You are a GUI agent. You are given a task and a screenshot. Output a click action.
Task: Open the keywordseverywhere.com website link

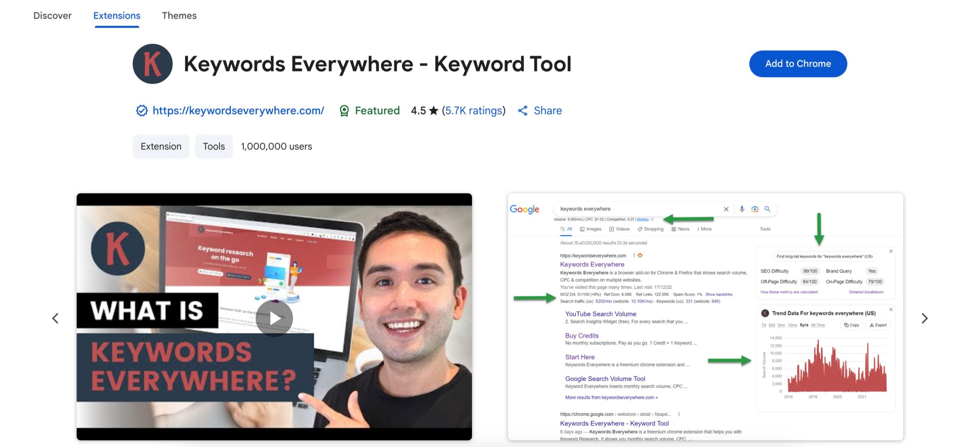[238, 111]
